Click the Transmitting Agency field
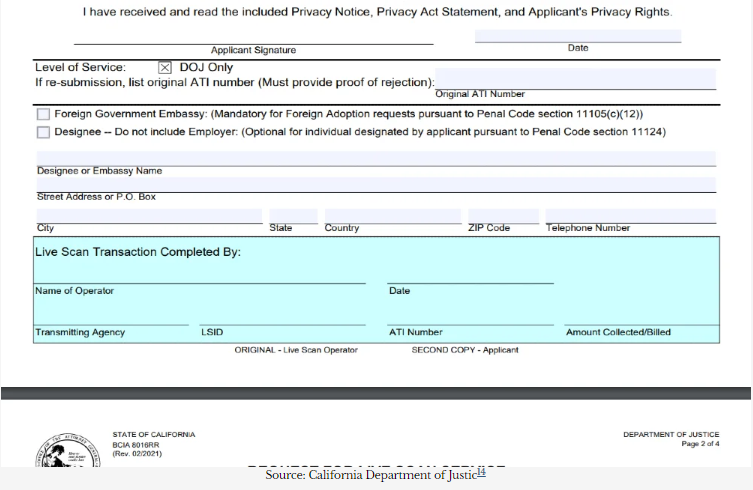 pos(111,318)
